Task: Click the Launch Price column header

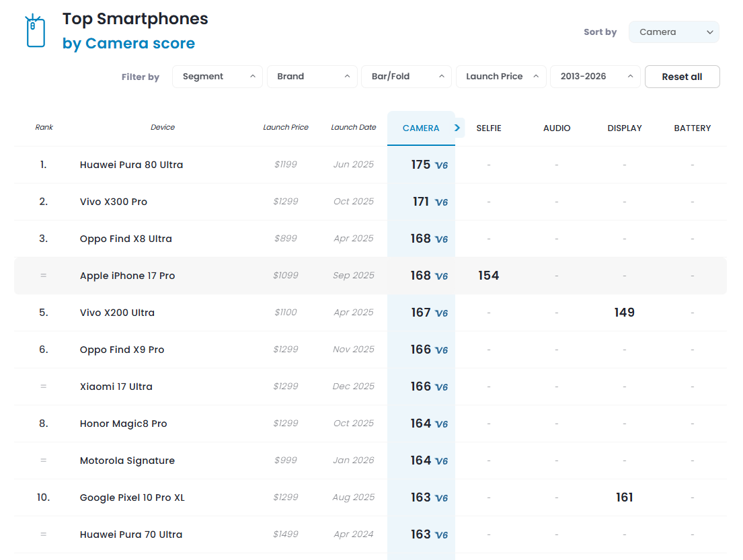Action: click(286, 127)
